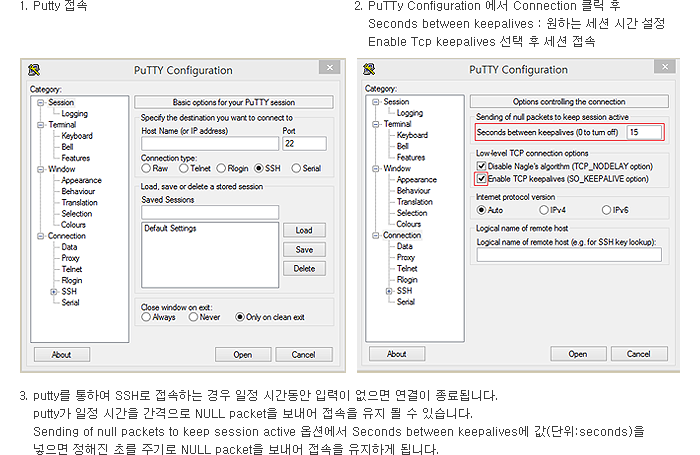Viewport: 700px width, 455px height.
Task: Click the Saved Sessions name field
Action: [210, 212]
